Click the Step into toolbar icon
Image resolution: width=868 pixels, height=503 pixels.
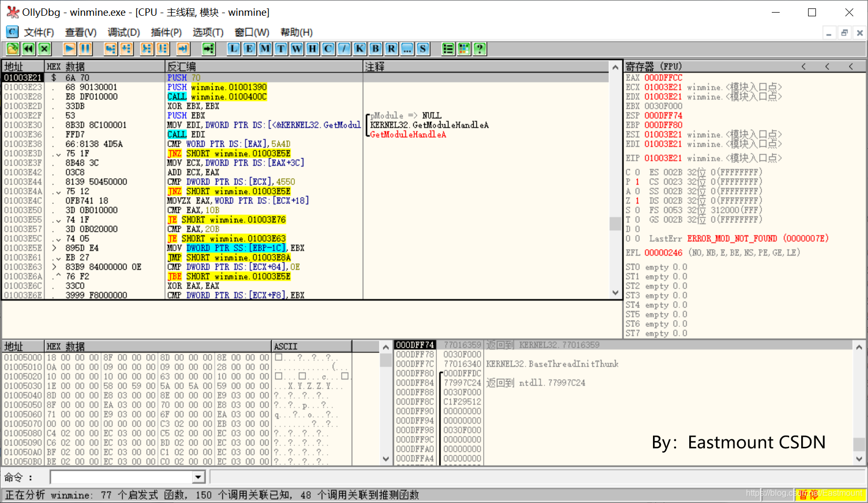[110, 49]
